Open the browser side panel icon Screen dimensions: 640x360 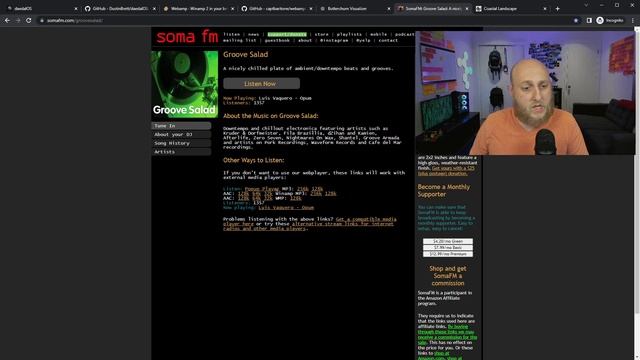pos(589,20)
